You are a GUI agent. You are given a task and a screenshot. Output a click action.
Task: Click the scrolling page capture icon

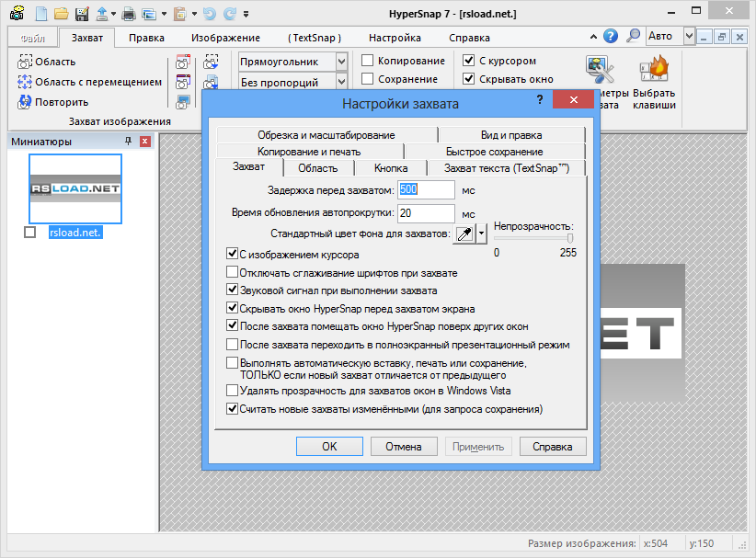point(211,82)
